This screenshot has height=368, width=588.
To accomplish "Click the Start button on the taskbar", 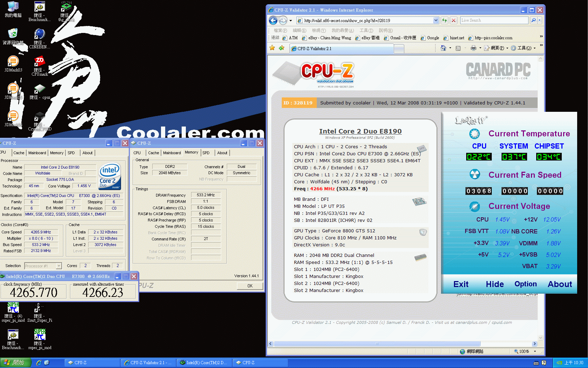I will [x=16, y=363].
